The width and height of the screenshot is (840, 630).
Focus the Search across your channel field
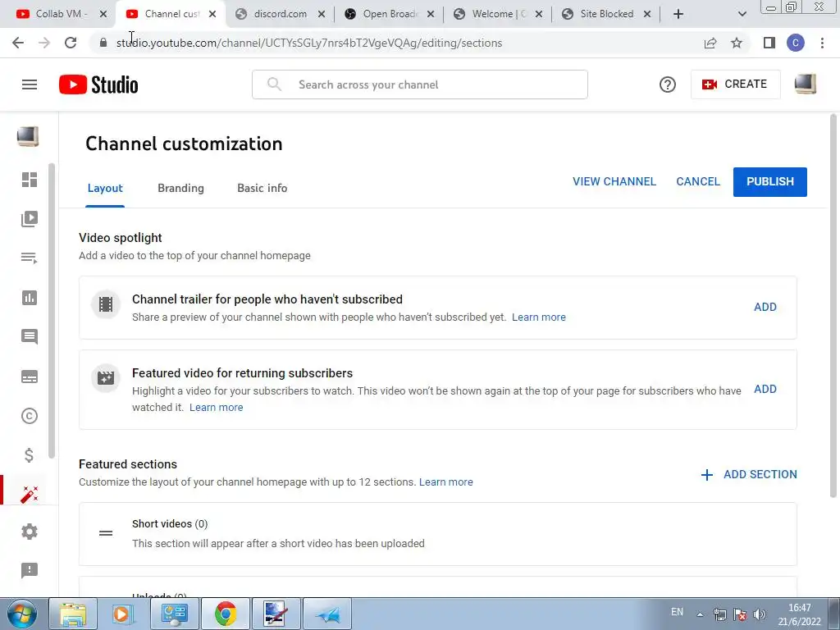pyautogui.click(x=419, y=84)
